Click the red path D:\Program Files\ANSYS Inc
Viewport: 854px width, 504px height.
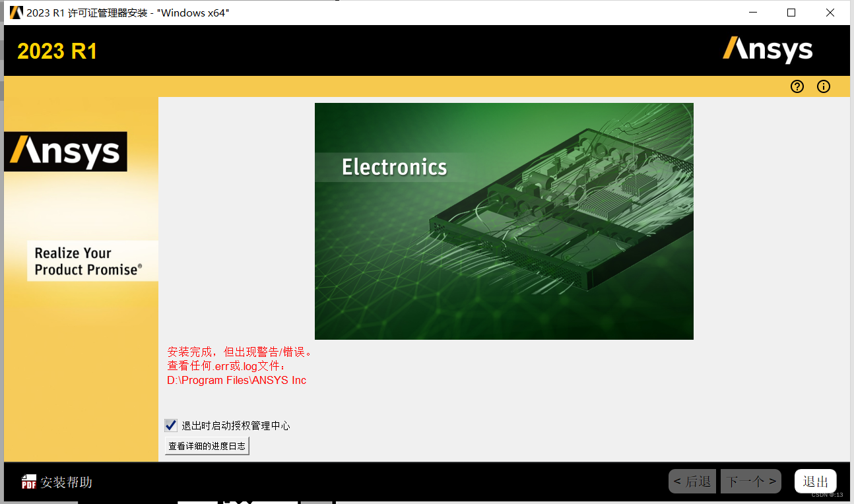click(237, 380)
